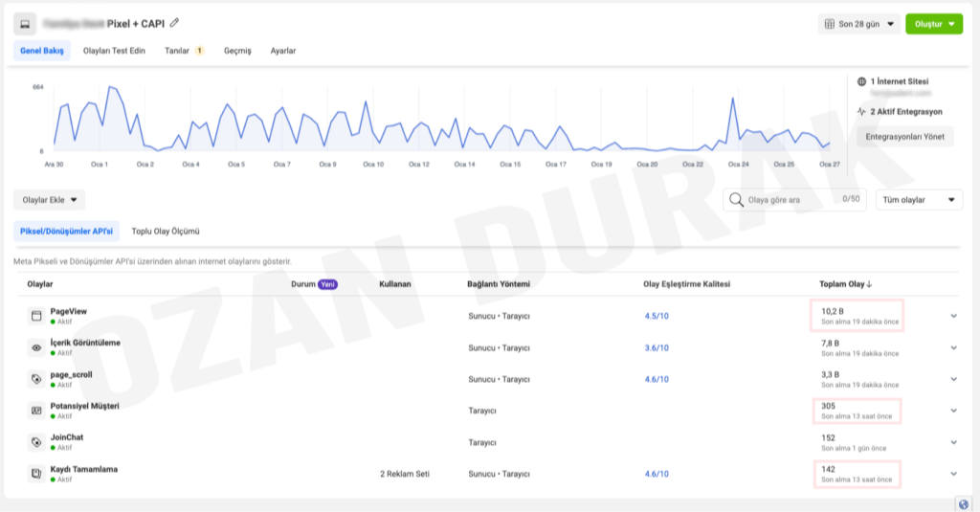Open İçerik Görüntüleme match quality 3.6/10 link
The height and width of the screenshot is (512, 980).
point(657,347)
